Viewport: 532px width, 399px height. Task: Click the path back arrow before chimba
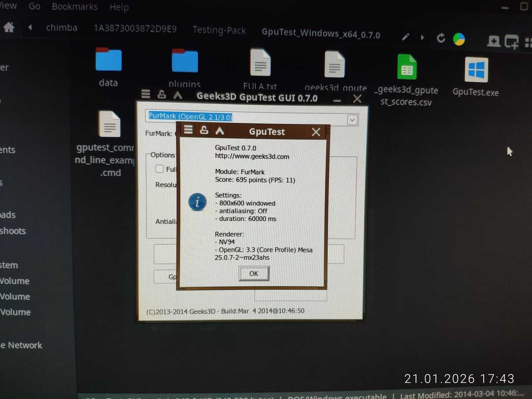[30, 27]
